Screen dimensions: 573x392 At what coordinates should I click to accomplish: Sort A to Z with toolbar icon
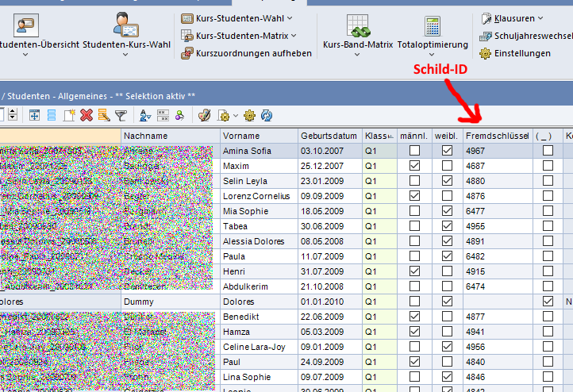145,115
